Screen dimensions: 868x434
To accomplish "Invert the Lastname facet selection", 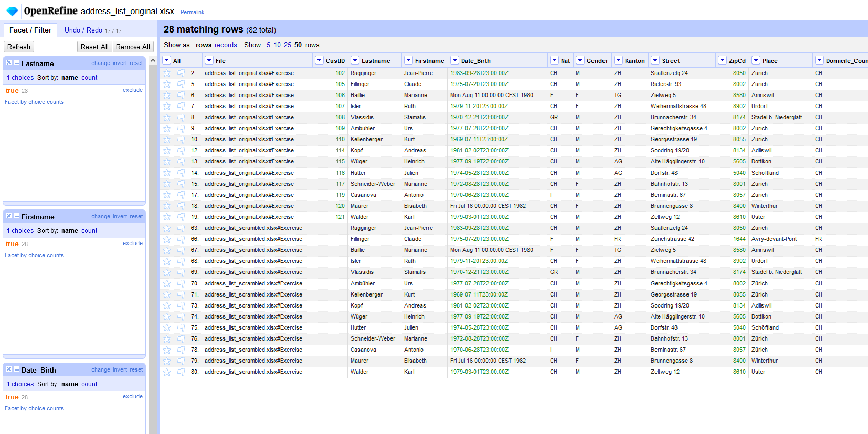I will [120, 63].
